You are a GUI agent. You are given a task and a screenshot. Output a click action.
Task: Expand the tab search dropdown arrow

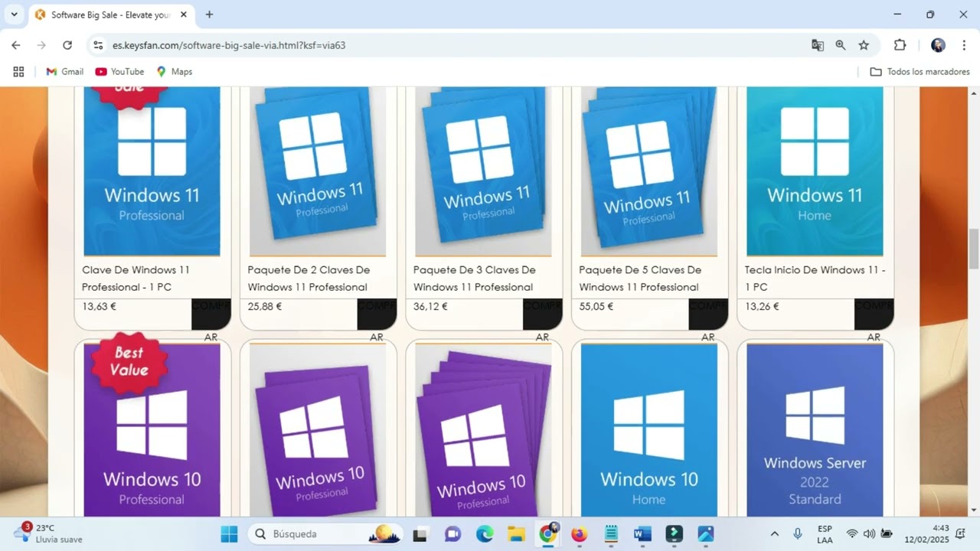[x=14, y=15]
